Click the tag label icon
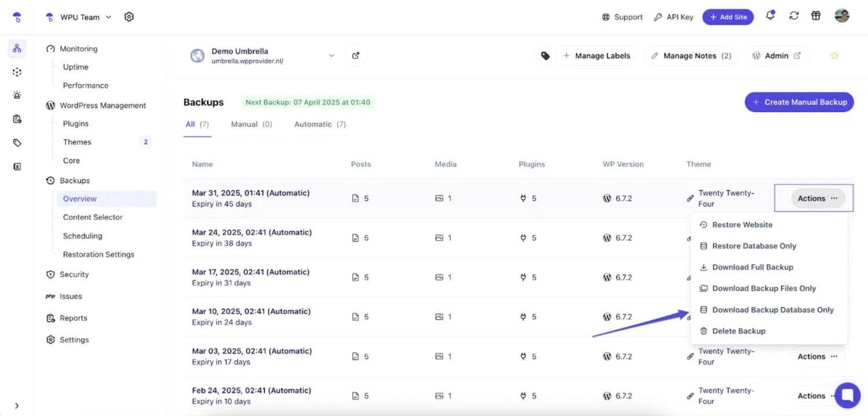Image resolution: width=868 pixels, height=416 pixels. [545, 56]
